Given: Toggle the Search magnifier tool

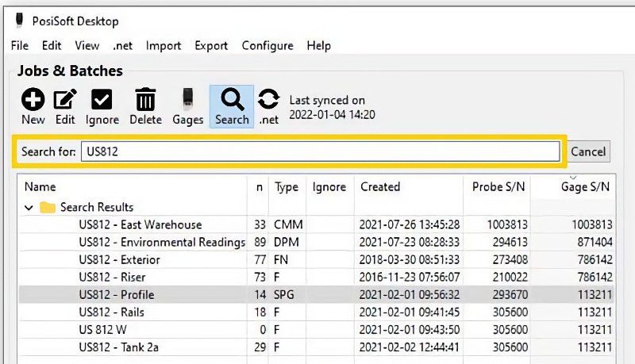Looking at the screenshot, I should pos(232,100).
